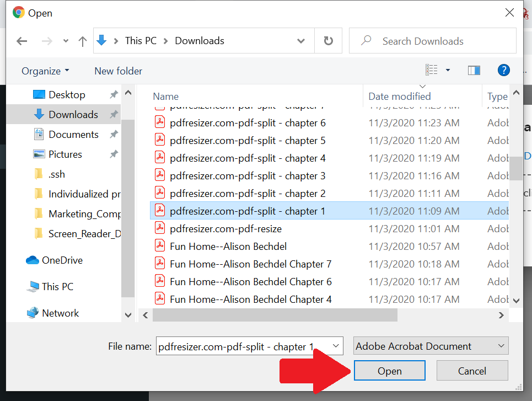Viewport: 532px width, 401px height.
Task: Sort files by Date modified column
Action: coord(400,97)
